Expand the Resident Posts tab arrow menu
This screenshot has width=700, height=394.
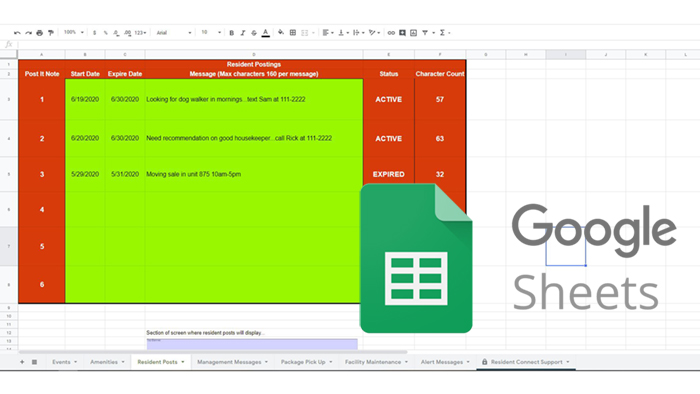tap(183, 362)
